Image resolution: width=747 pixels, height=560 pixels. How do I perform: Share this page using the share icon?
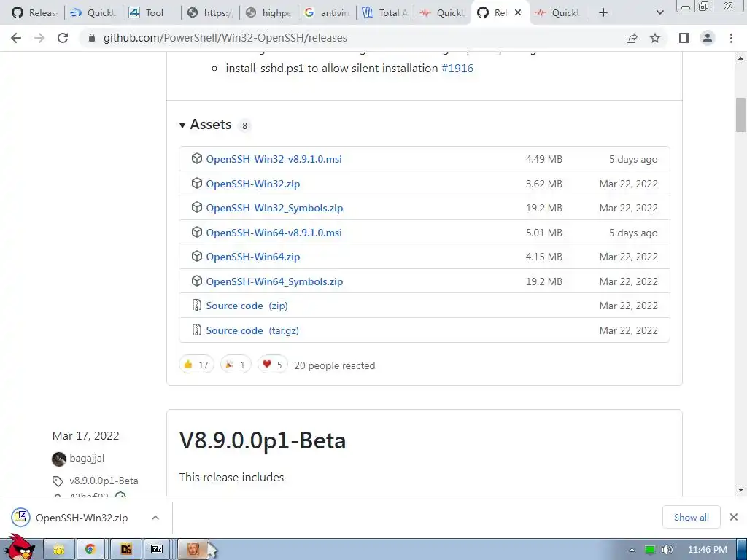click(632, 38)
